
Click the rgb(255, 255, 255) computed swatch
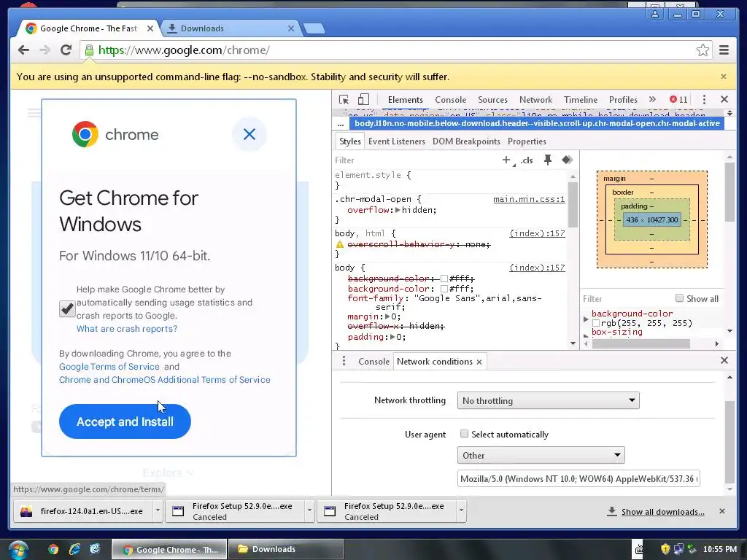pos(595,323)
